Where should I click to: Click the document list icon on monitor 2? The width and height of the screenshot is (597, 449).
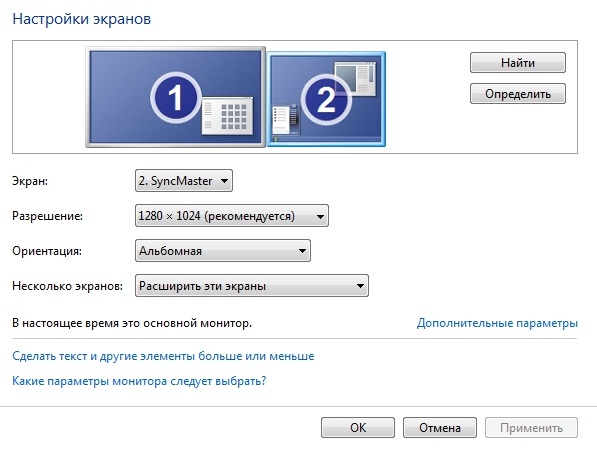pyautogui.click(x=286, y=119)
